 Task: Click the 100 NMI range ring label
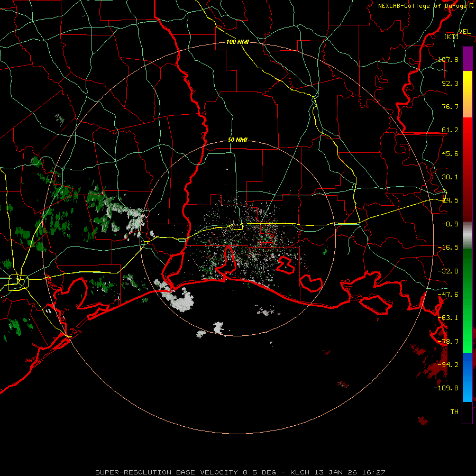coord(237,42)
